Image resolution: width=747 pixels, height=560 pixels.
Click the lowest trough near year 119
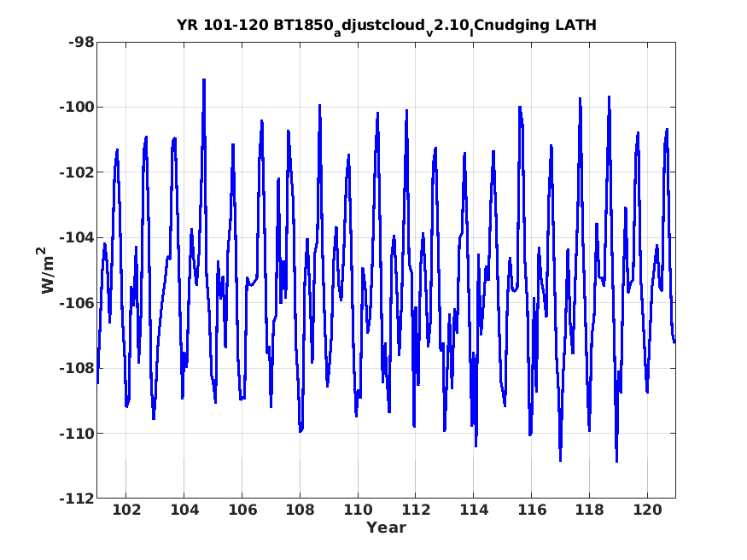(x=616, y=460)
